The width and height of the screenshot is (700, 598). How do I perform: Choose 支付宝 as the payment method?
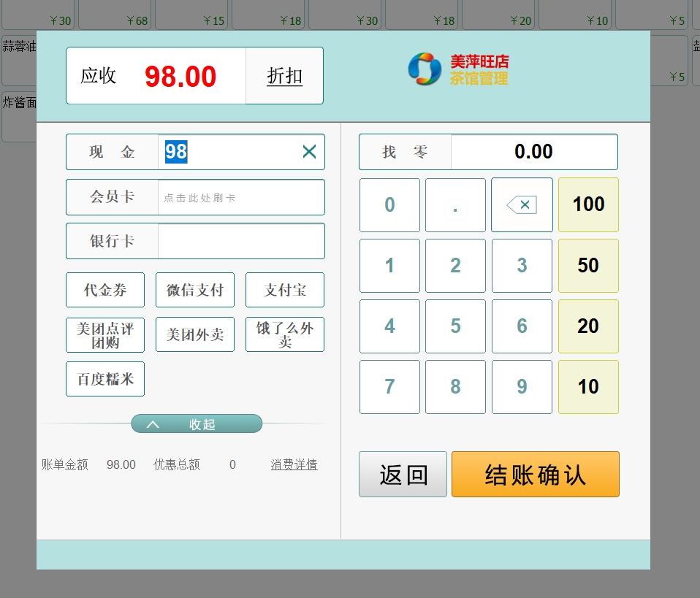point(285,290)
